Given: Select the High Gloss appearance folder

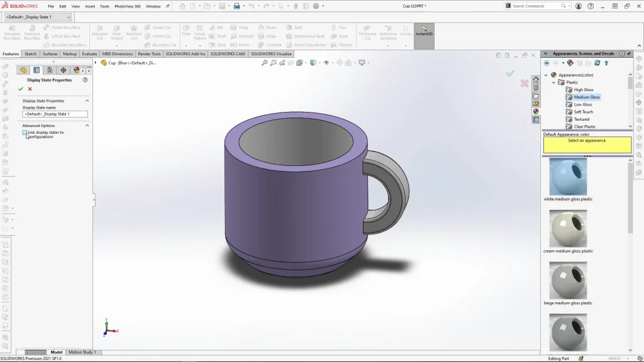Looking at the screenshot, I should coord(583,90).
